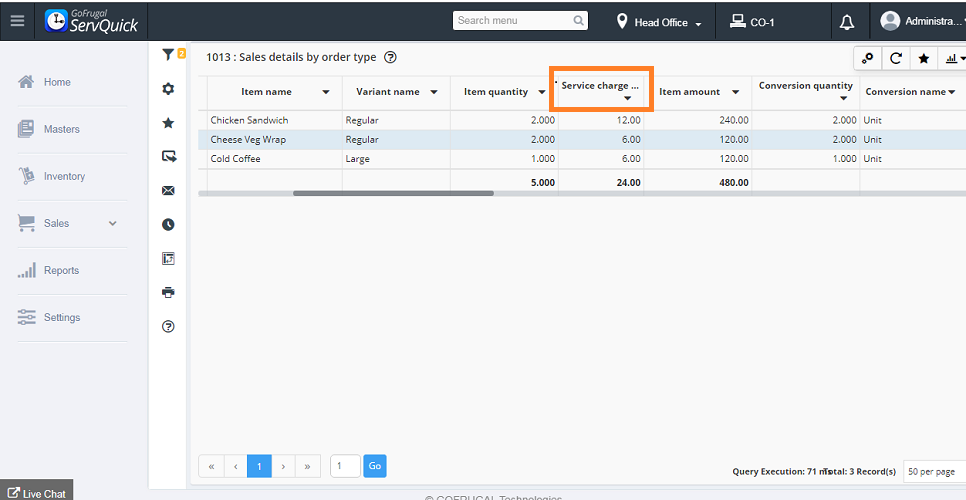Select the 50 per page dropdown
Viewport: 966px width, 500px height.
934,472
